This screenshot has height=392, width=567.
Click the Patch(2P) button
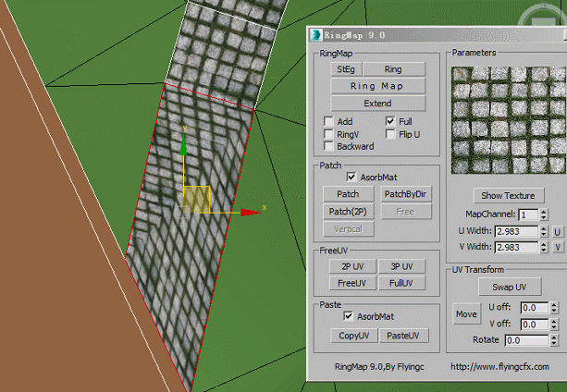[348, 212]
